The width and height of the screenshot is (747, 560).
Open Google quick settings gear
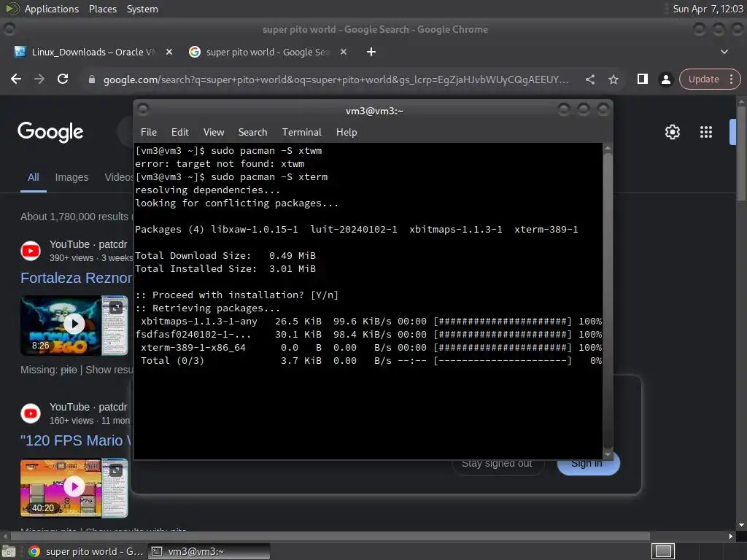pos(672,132)
